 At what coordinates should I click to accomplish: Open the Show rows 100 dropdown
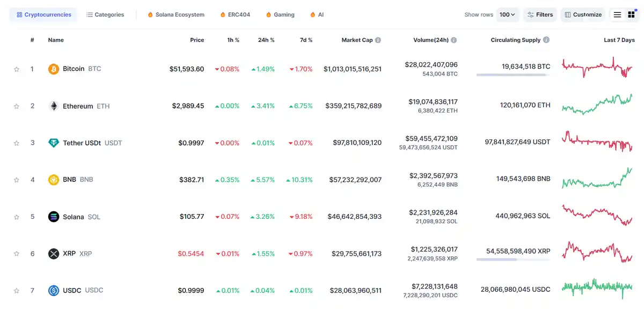point(507,15)
